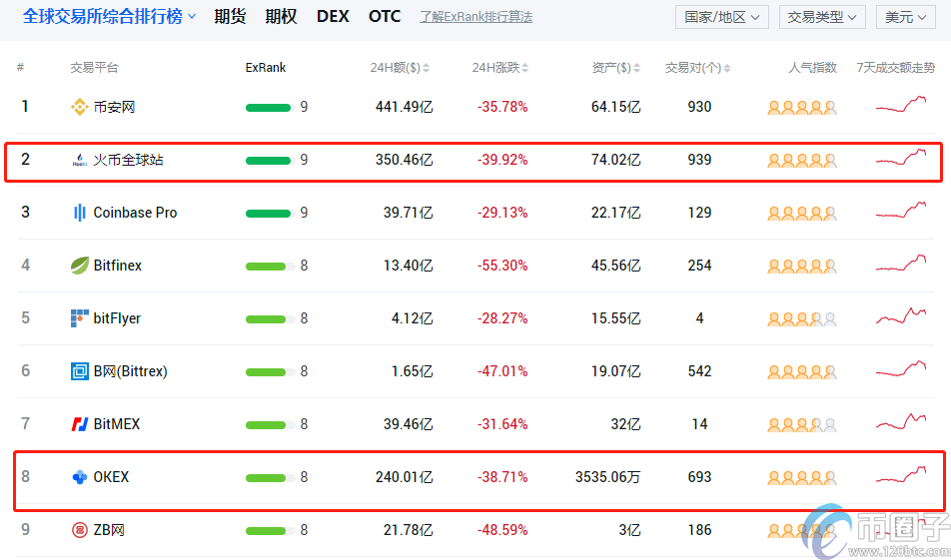Click the Binance (币安网) logo icon
The height and width of the screenshot is (560, 951).
point(80,107)
